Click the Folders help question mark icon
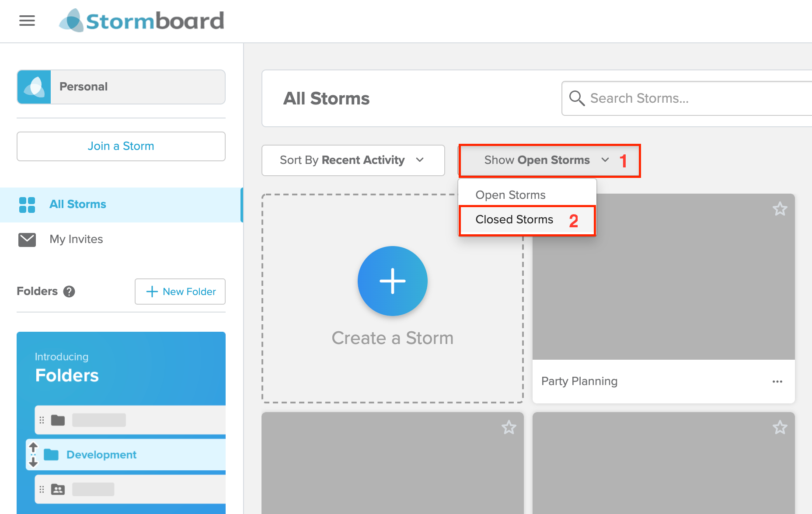Screen dimensions: 812x514 tap(69, 292)
